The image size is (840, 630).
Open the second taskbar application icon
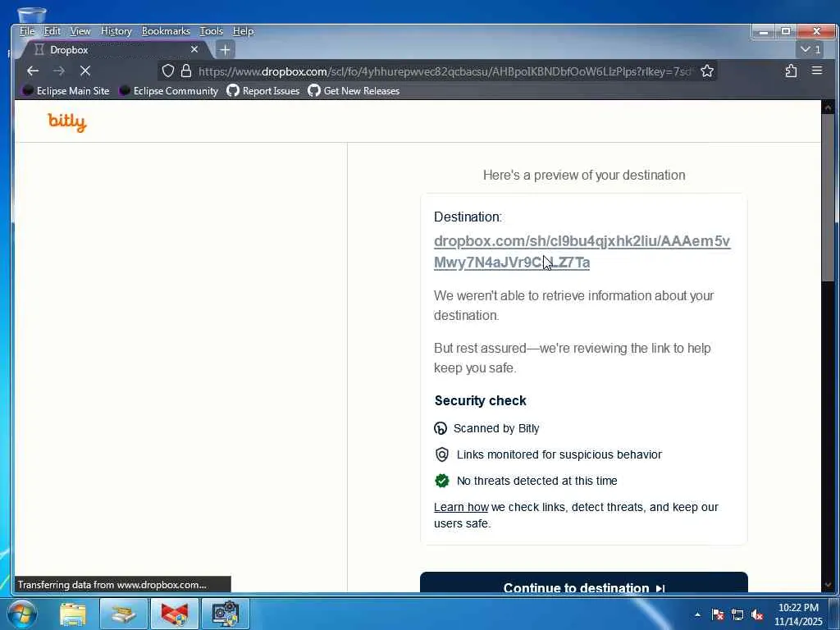(124, 614)
